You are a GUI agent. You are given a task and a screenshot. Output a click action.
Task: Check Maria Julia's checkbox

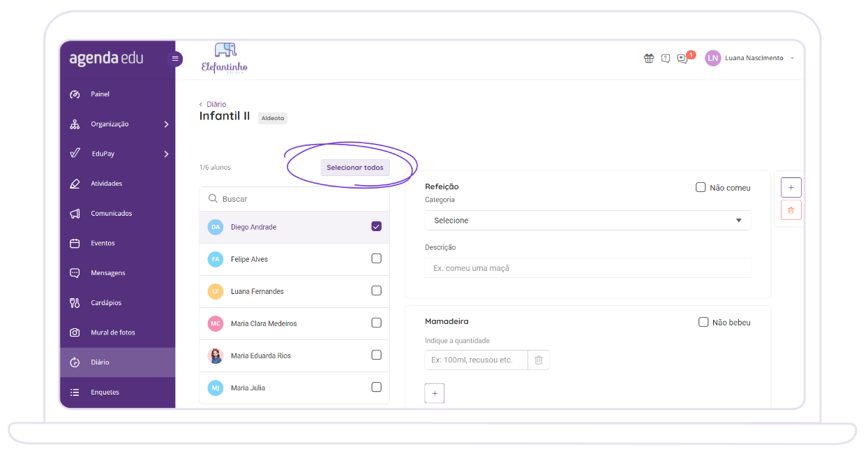[376, 387]
